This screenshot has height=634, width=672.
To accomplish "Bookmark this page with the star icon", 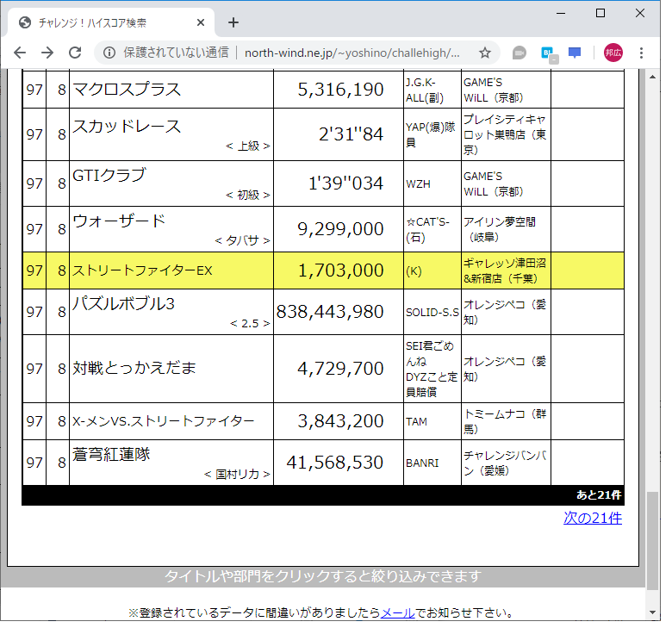I will pos(485,53).
